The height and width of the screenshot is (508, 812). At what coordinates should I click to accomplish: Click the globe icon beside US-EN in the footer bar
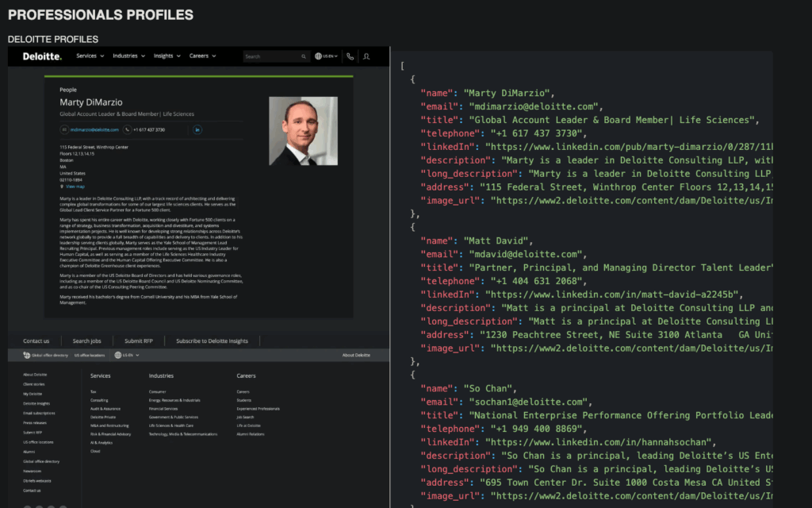click(117, 355)
